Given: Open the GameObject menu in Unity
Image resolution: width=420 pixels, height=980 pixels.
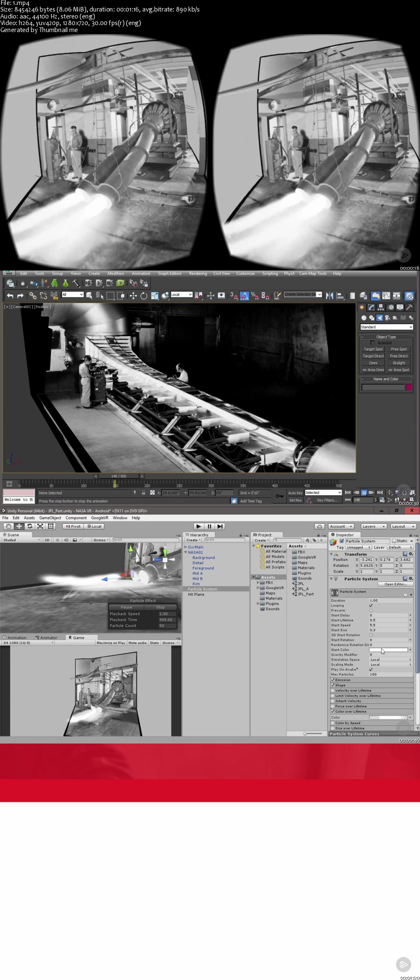Looking at the screenshot, I should [x=50, y=518].
